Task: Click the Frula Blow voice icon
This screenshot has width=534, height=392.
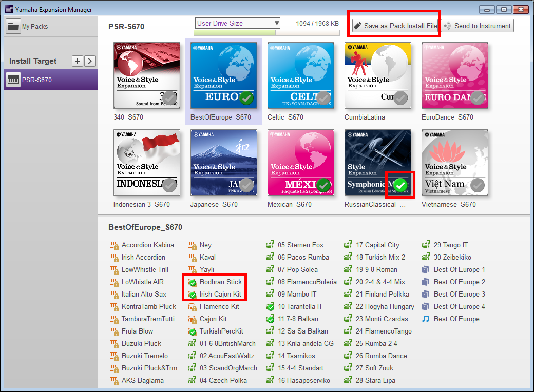Action: pyautogui.click(x=114, y=331)
